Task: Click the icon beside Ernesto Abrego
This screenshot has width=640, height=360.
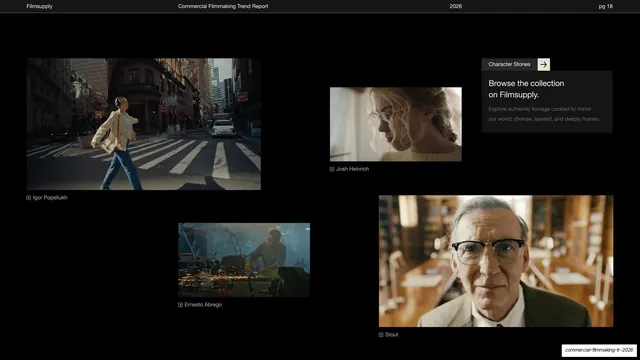Action: click(x=180, y=305)
